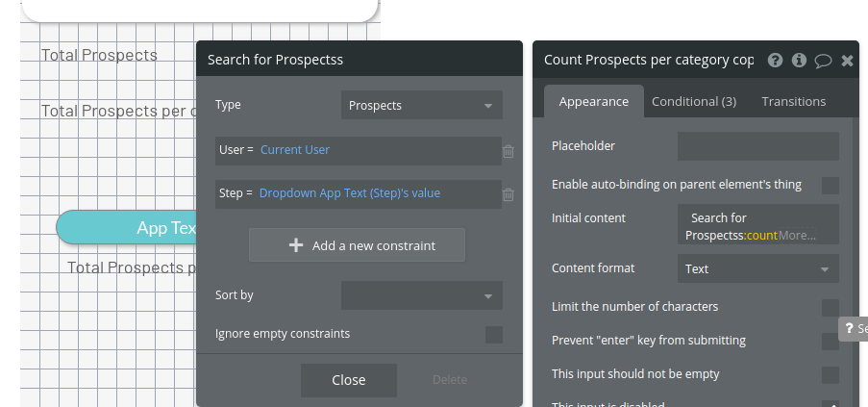Open the element info icon
Screen dimensions: 868x407
(799, 60)
